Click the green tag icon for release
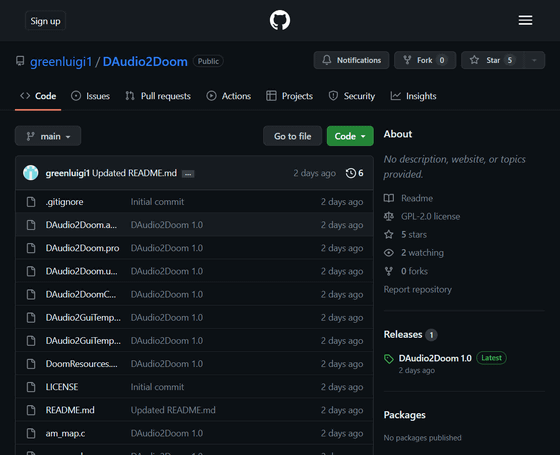The image size is (560, 455). point(389,359)
